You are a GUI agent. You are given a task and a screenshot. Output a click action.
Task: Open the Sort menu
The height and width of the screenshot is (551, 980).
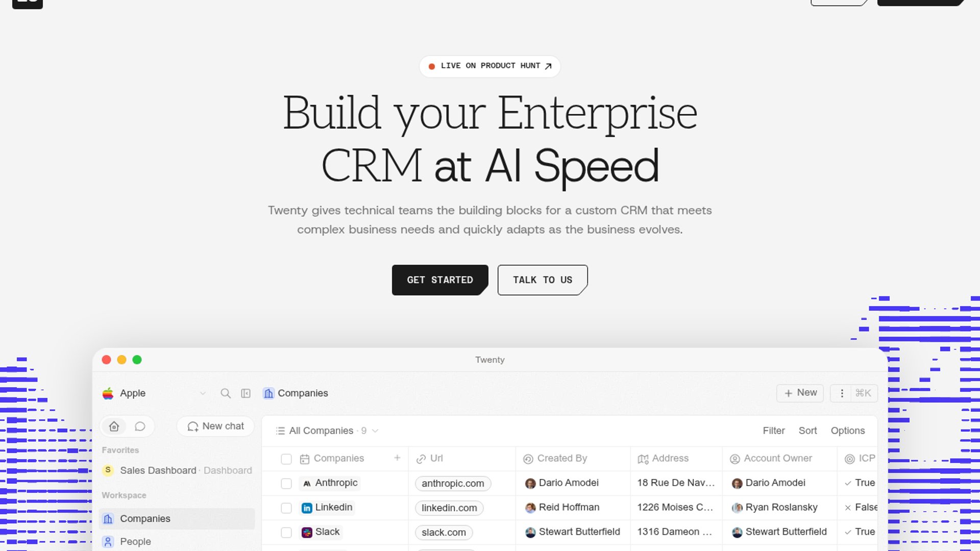(807, 431)
